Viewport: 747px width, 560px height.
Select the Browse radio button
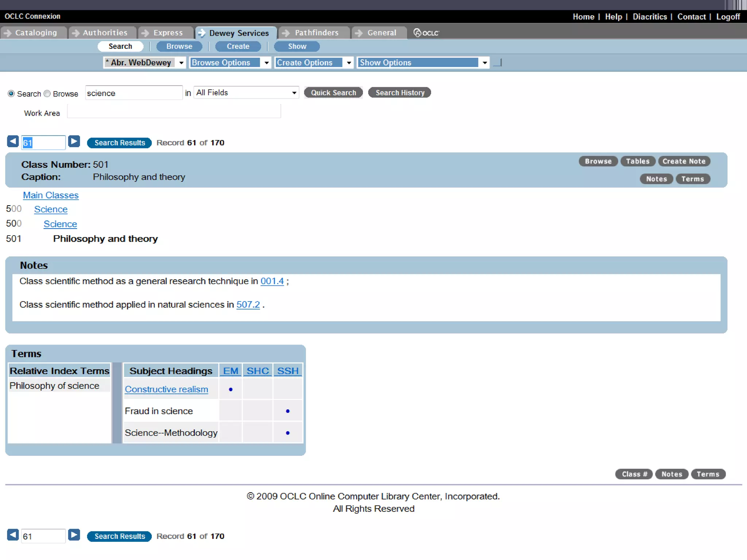click(47, 94)
